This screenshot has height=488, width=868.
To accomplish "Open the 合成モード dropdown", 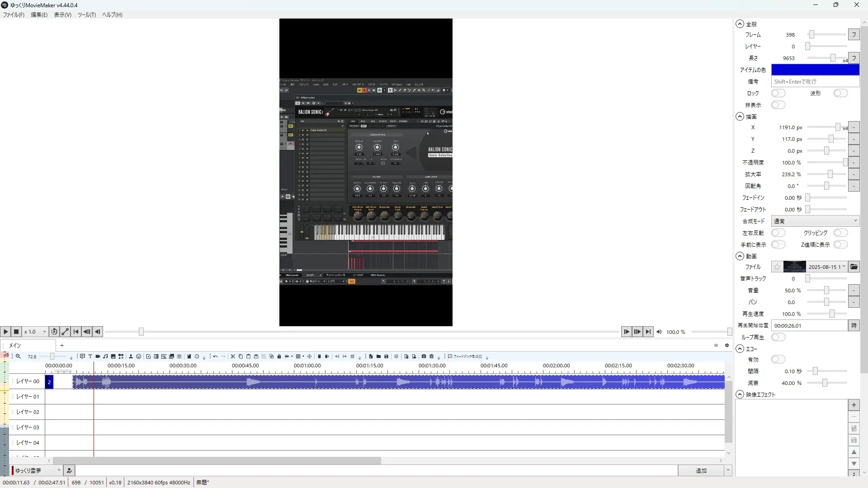I will click(x=815, y=221).
